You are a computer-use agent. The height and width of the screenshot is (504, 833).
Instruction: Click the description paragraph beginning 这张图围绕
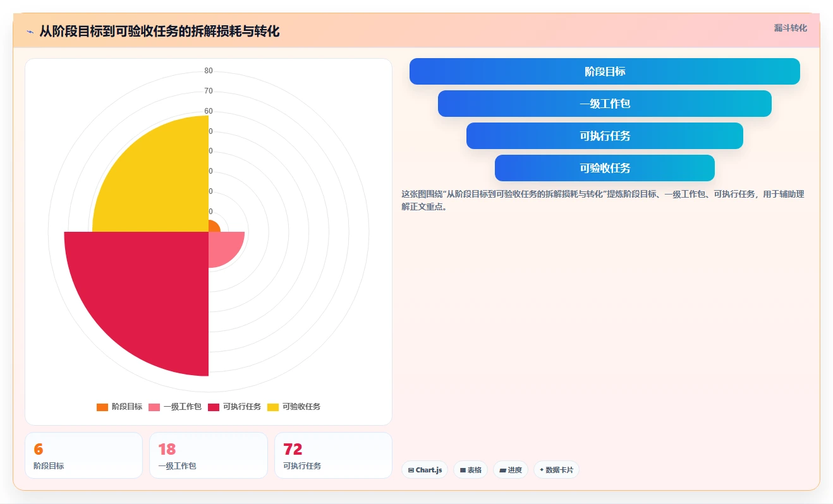pos(603,200)
